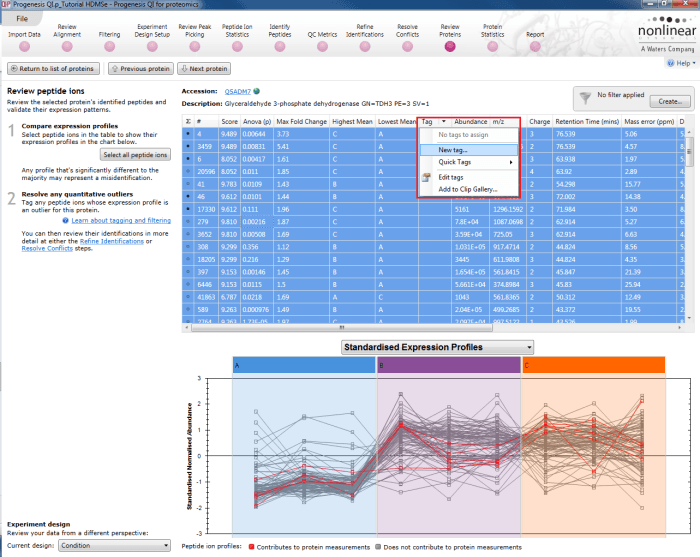Click the Create... filter button

coord(670,101)
